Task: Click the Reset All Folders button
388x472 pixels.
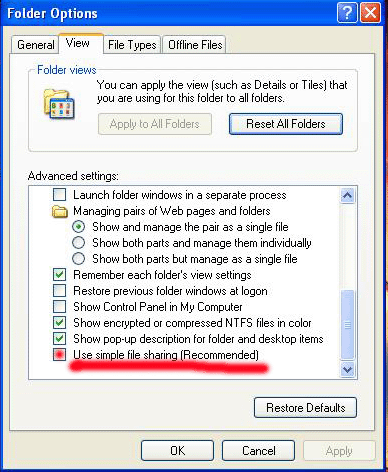Action: point(286,124)
